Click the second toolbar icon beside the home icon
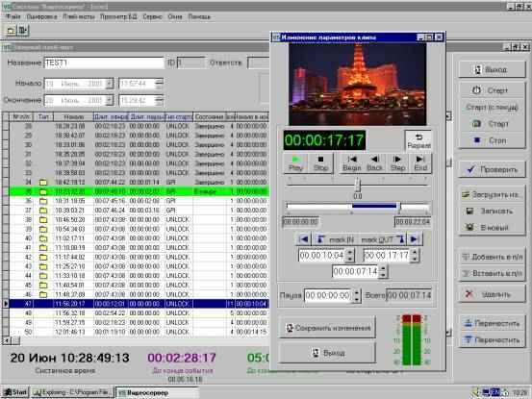Screen dimensions: 532x399 point(23,31)
